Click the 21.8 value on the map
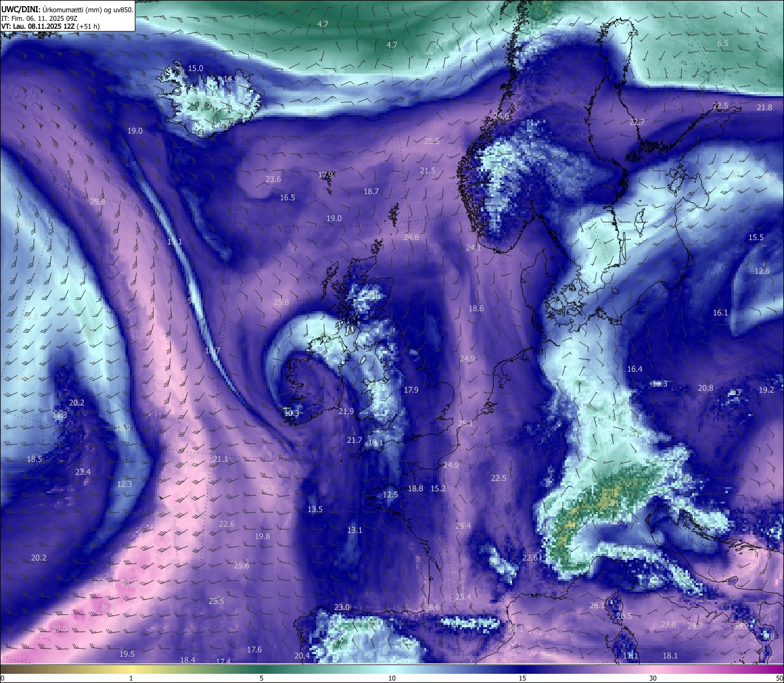The width and height of the screenshot is (784, 683). 764,108
